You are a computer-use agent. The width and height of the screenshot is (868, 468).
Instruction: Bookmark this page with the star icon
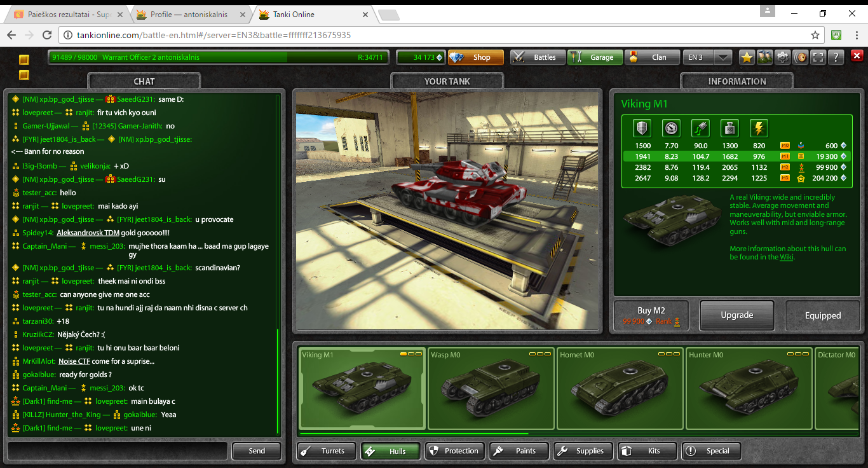[x=815, y=35]
